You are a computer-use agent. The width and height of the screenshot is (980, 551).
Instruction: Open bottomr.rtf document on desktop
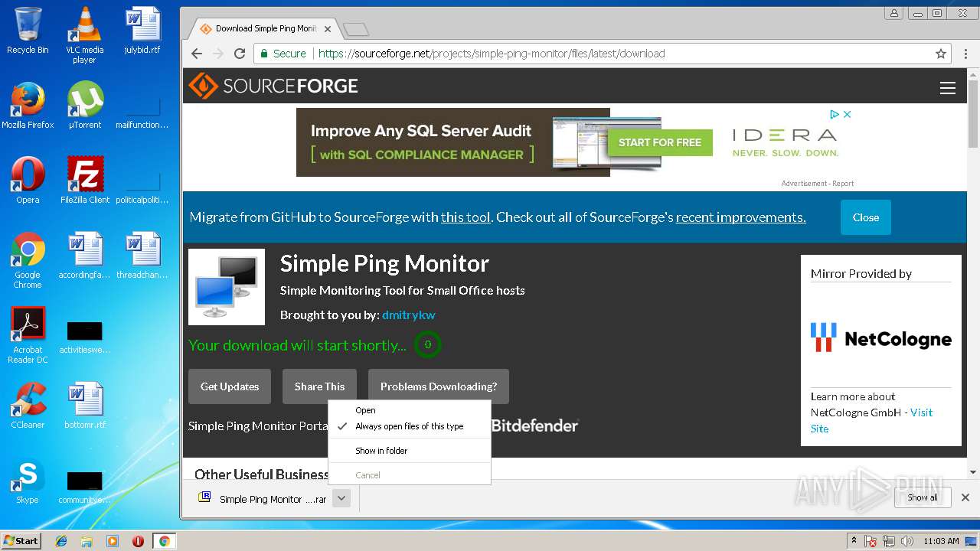pos(84,406)
